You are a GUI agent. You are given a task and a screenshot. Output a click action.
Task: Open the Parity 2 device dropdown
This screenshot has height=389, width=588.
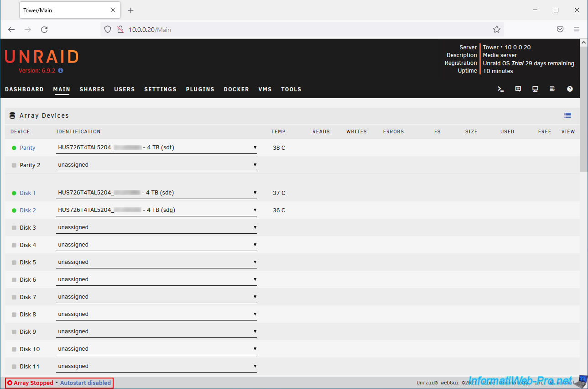point(156,165)
